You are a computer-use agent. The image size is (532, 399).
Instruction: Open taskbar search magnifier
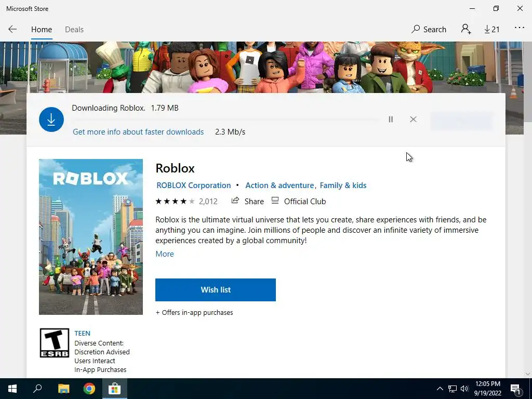37,389
